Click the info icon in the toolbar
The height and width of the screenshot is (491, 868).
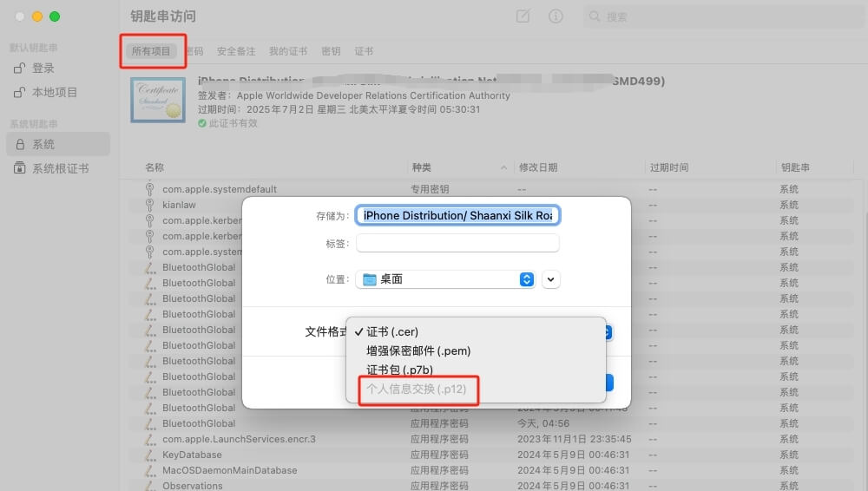tap(556, 16)
